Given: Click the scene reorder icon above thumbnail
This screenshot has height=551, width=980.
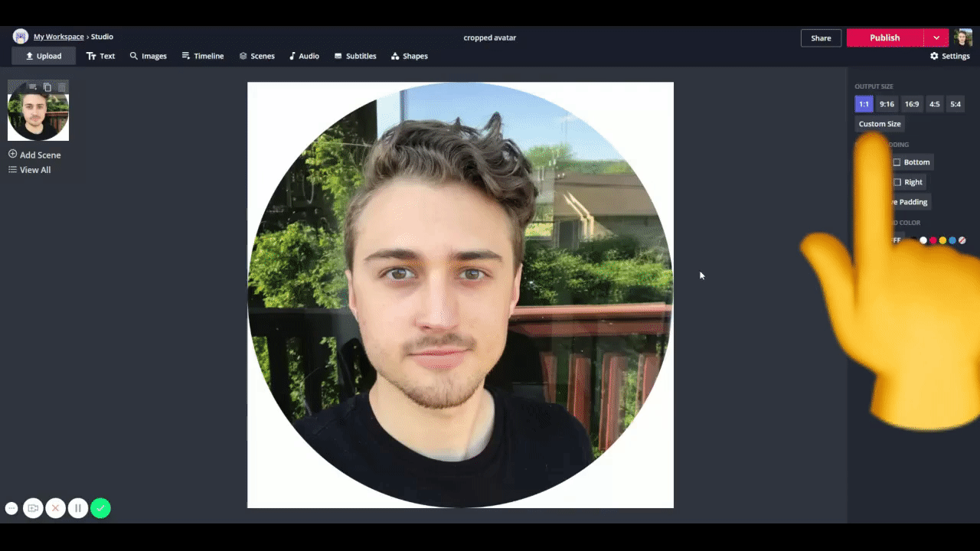Looking at the screenshot, I should (33, 87).
